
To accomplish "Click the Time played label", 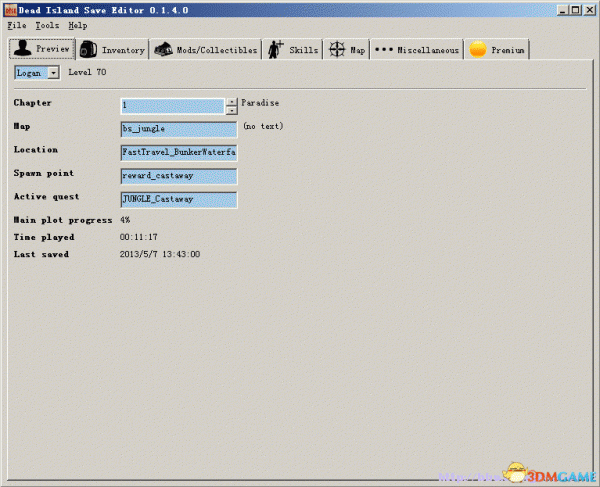I will click(x=44, y=237).
